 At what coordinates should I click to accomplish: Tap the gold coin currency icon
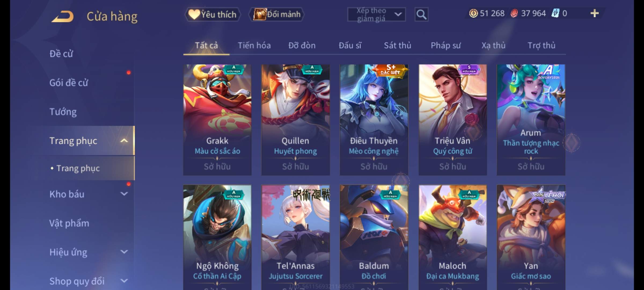473,13
